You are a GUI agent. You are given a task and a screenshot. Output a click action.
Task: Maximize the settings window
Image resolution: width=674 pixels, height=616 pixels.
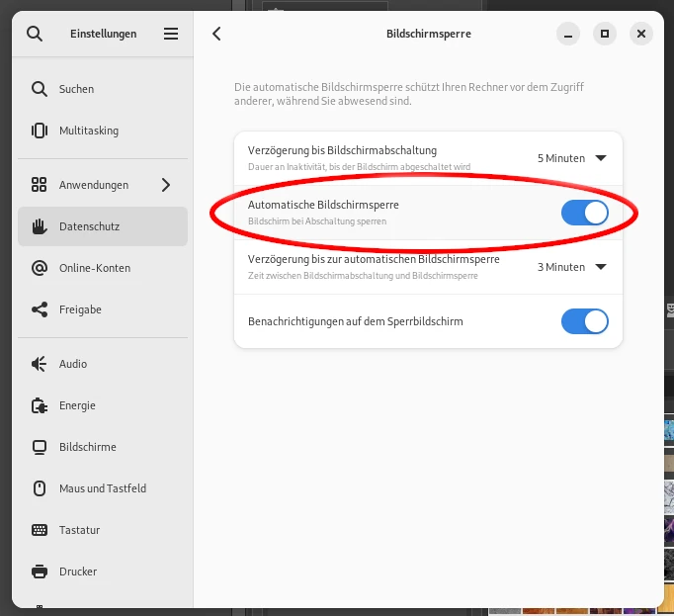click(x=605, y=34)
